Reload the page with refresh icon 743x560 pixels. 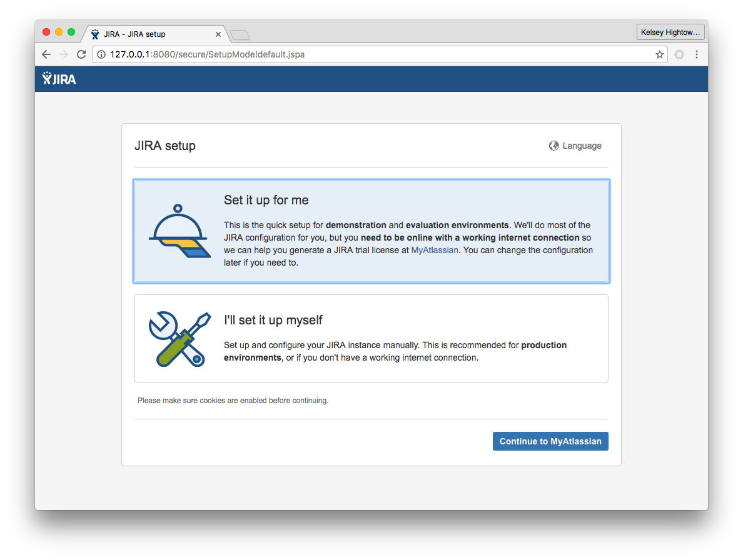click(81, 54)
